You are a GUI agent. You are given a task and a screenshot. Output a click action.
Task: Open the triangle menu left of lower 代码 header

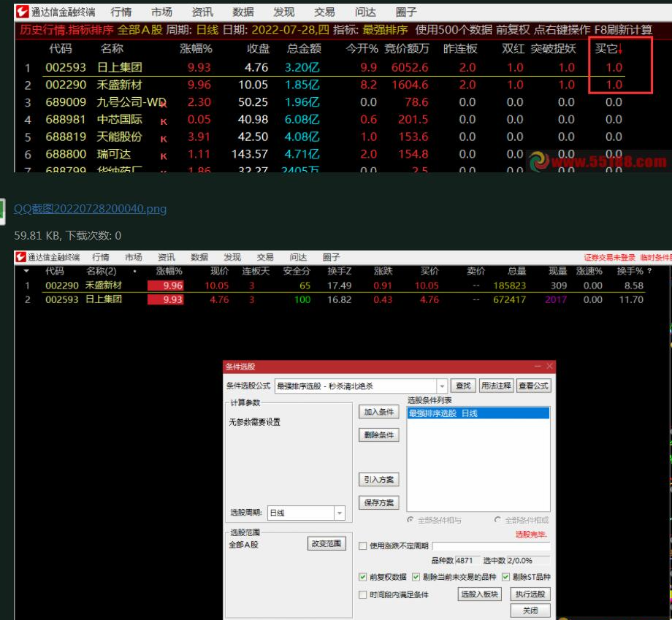[x=26, y=271]
